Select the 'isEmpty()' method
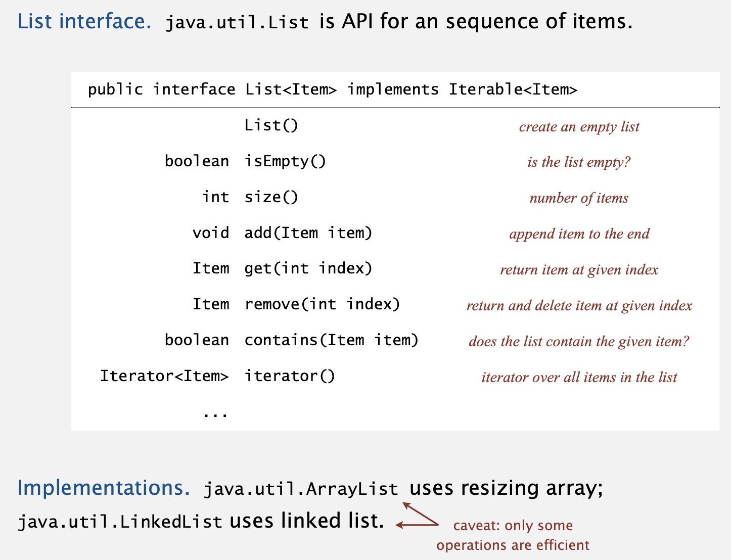The width and height of the screenshot is (731, 560). pos(286,162)
